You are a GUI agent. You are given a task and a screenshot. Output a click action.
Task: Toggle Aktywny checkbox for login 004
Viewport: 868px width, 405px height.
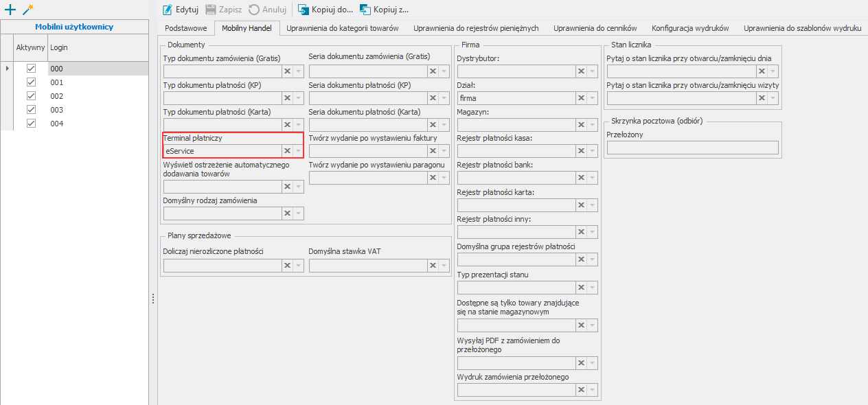31,124
